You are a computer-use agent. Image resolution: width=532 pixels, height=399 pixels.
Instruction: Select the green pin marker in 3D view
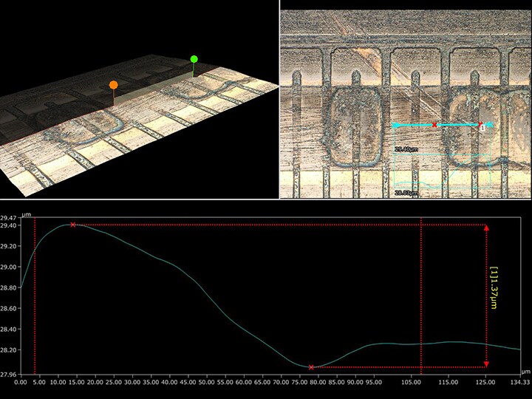click(x=194, y=59)
